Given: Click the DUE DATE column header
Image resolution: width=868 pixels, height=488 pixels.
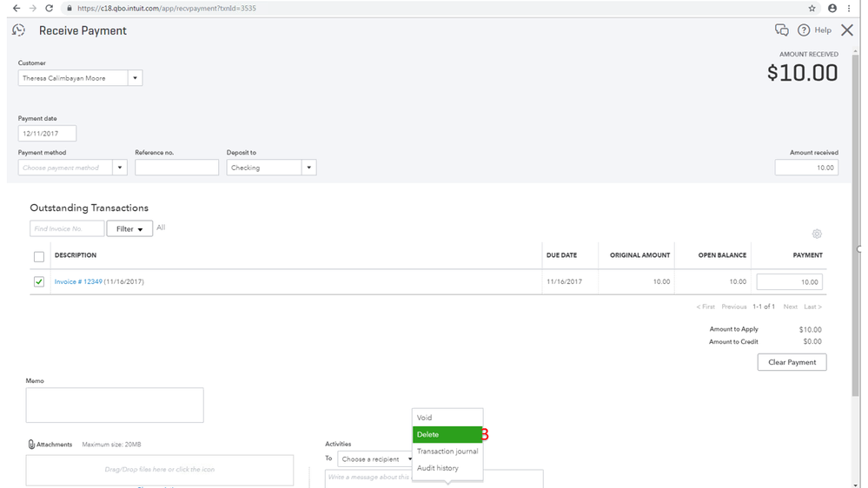Looking at the screenshot, I should click(x=561, y=255).
